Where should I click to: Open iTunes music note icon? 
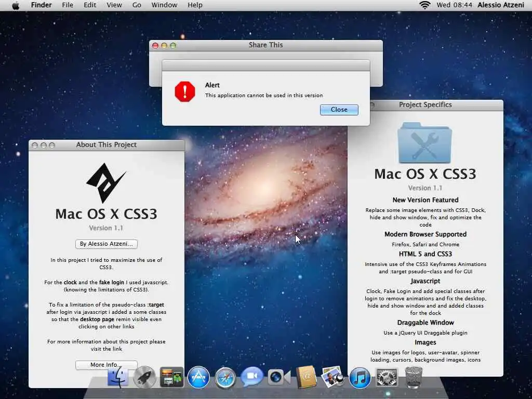360,377
